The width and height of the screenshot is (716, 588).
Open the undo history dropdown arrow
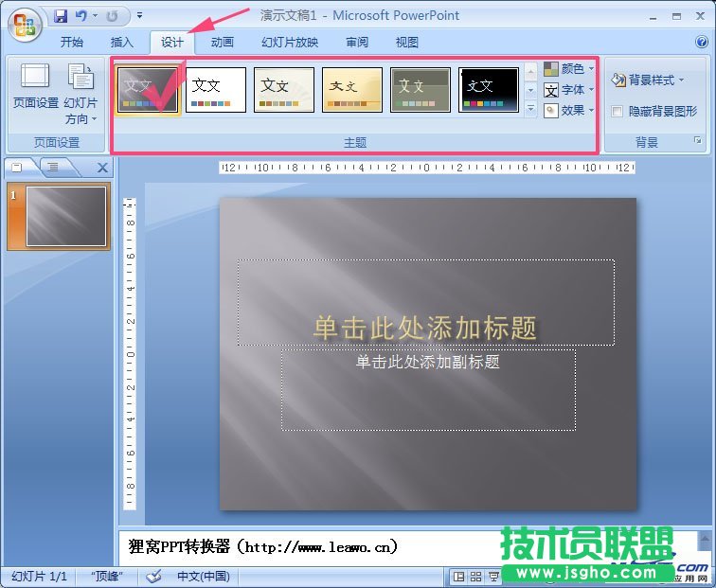tap(96, 16)
